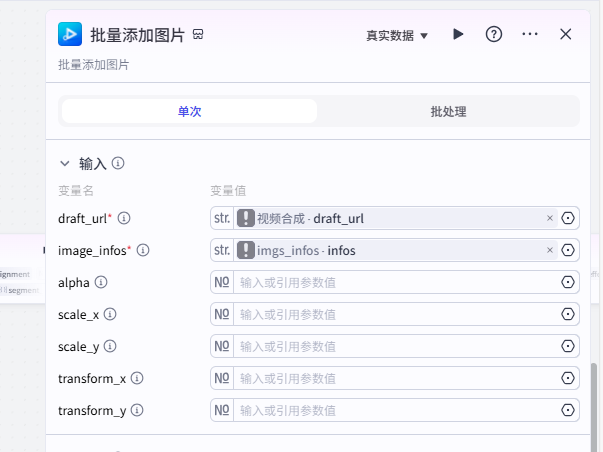The width and height of the screenshot is (603, 452).
Task: Open reference picker for the draft_url field
Action: [x=568, y=218]
